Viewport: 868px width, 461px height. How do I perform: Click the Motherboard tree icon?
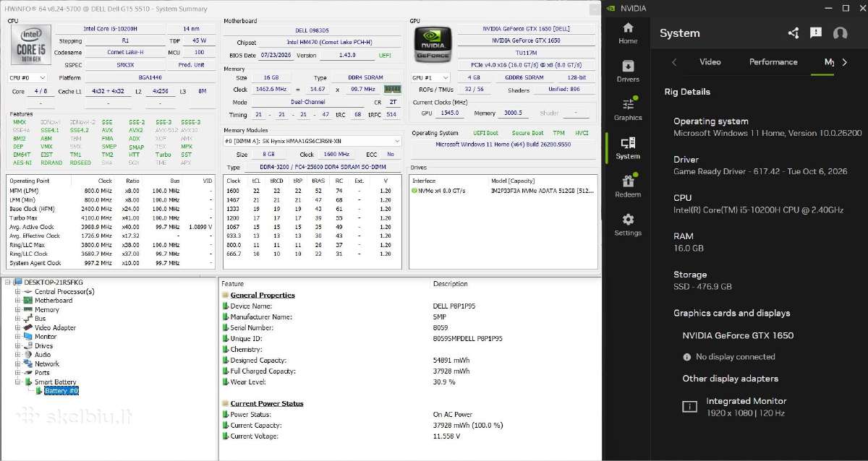[28, 301]
